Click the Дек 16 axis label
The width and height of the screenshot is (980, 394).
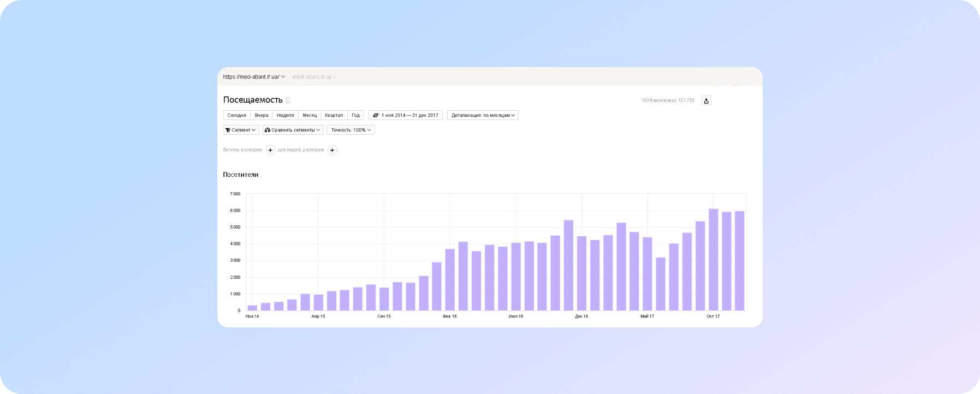tap(581, 317)
